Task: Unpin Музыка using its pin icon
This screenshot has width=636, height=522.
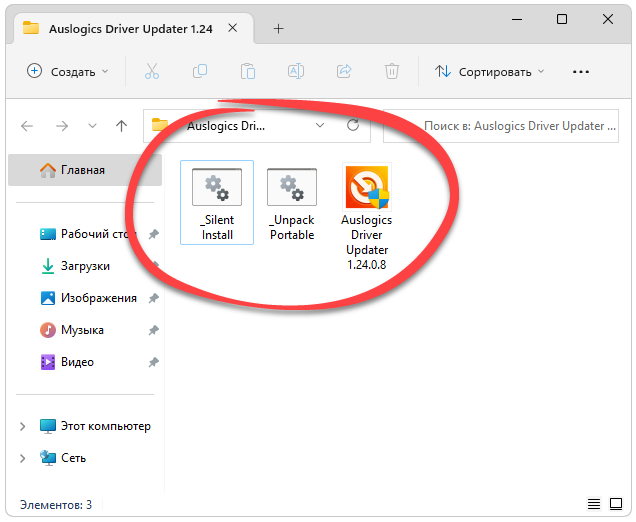Action: click(x=153, y=330)
